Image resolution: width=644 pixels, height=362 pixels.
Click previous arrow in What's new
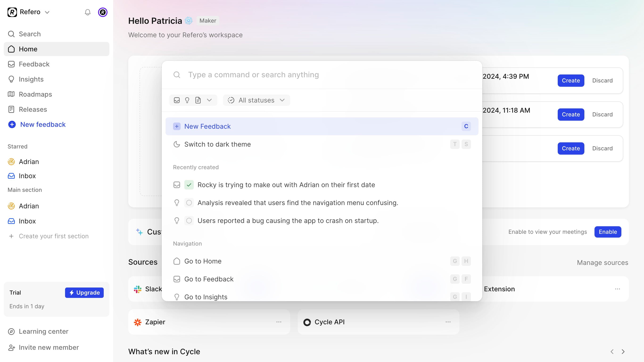[x=612, y=351]
